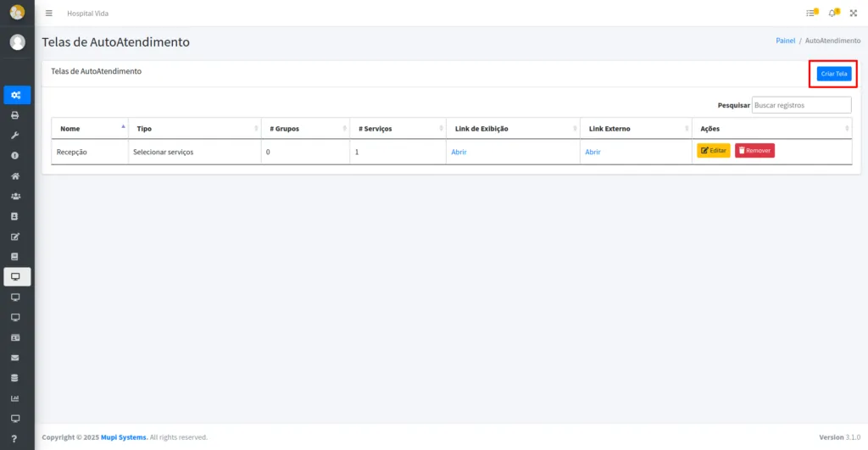868x450 pixels.
Task: Select the wrench icon in sidebar
Action: pos(15,136)
